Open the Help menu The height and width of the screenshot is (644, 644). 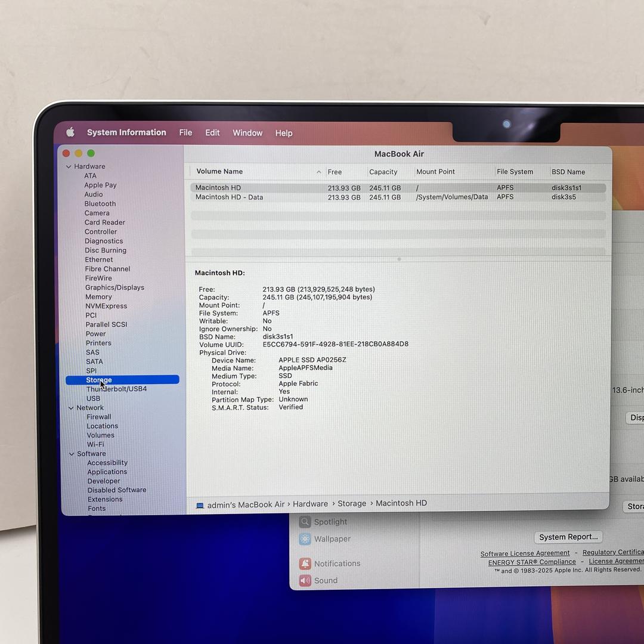coord(284,133)
